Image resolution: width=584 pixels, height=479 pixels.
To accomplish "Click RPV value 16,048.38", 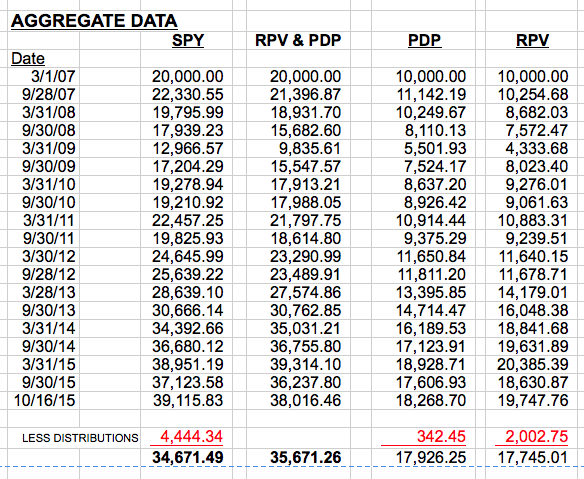I will coord(533,310).
